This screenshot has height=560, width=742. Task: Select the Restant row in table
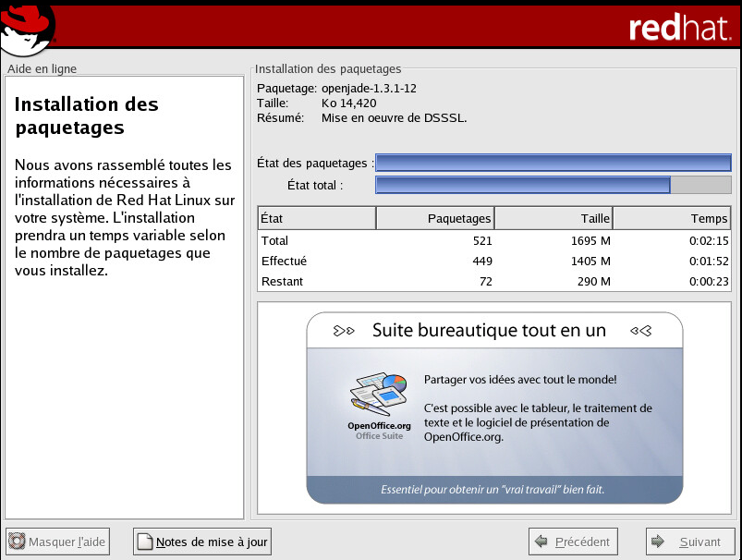493,282
